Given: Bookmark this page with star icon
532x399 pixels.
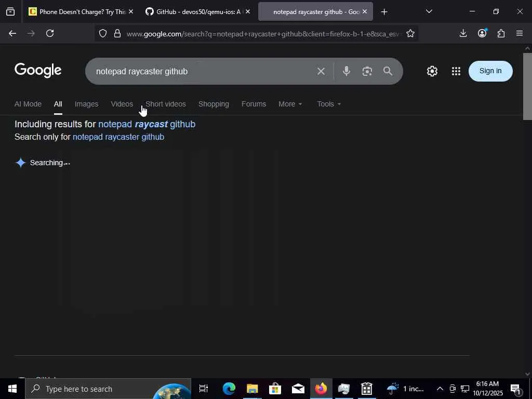Looking at the screenshot, I should 410,33.
